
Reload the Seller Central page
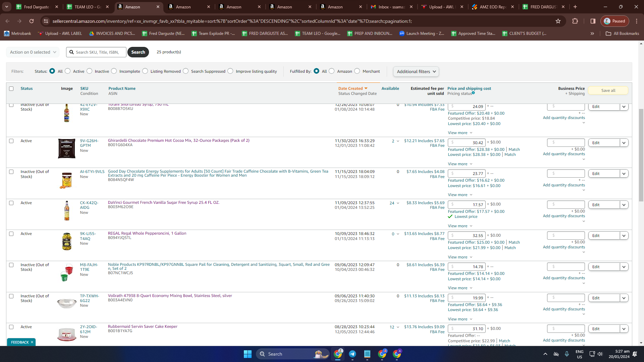(32, 21)
